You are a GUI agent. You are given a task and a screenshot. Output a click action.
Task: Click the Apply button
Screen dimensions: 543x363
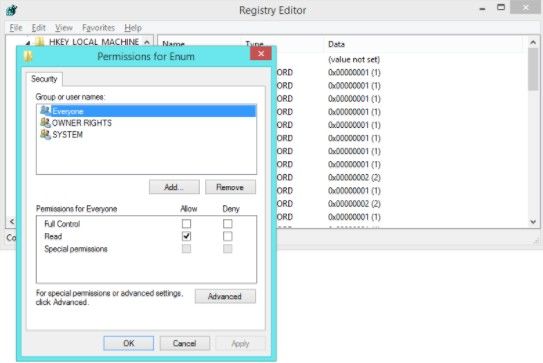click(x=240, y=343)
